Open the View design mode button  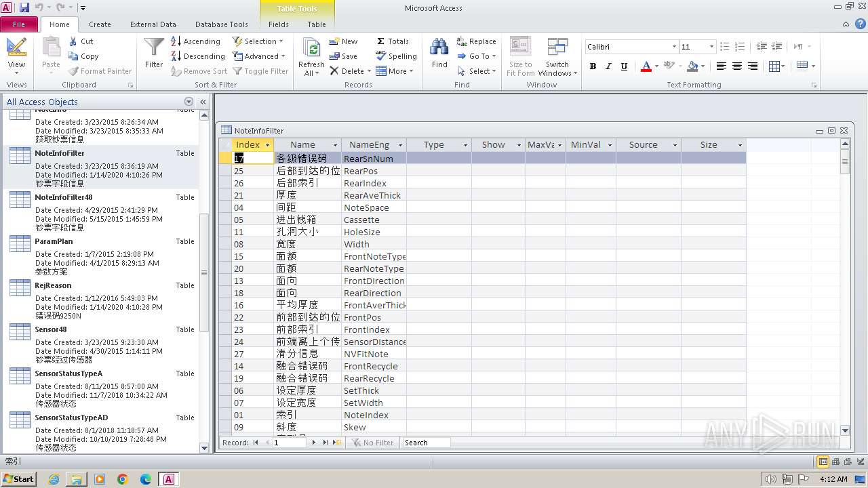click(16, 54)
